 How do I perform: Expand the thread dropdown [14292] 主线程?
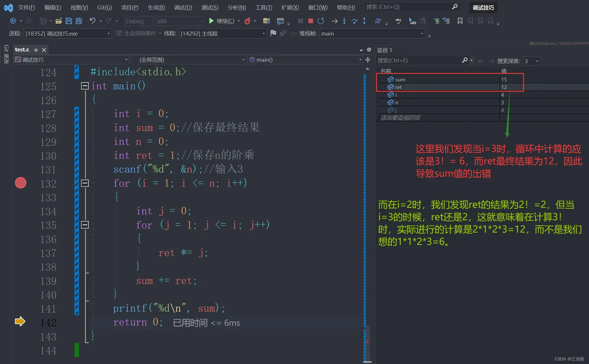(x=223, y=33)
